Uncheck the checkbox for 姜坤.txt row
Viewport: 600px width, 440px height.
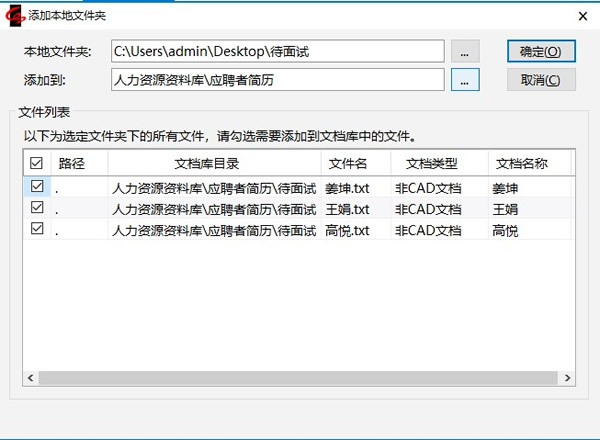click(x=37, y=186)
